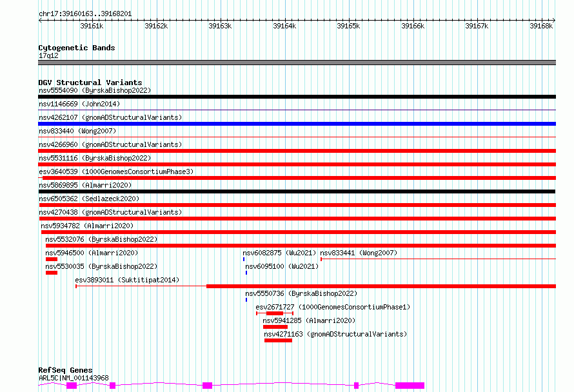This screenshot has width=574, height=392.
Task: Click the 39168k ruler position
Action: [541, 26]
